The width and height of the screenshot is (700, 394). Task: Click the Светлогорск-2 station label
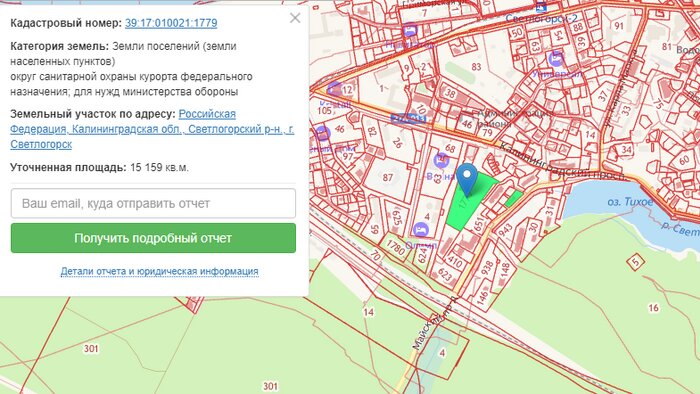pos(541,18)
